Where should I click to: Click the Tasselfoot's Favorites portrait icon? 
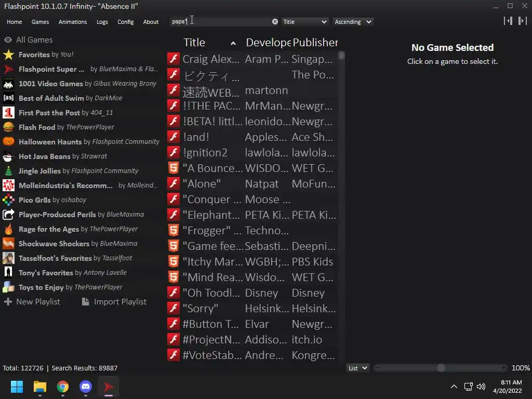(8, 258)
